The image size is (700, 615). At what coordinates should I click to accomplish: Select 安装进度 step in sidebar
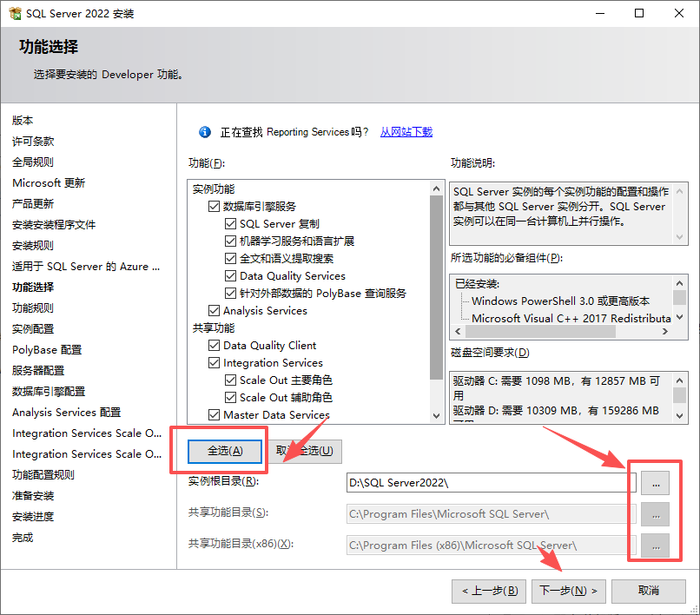[x=33, y=517]
